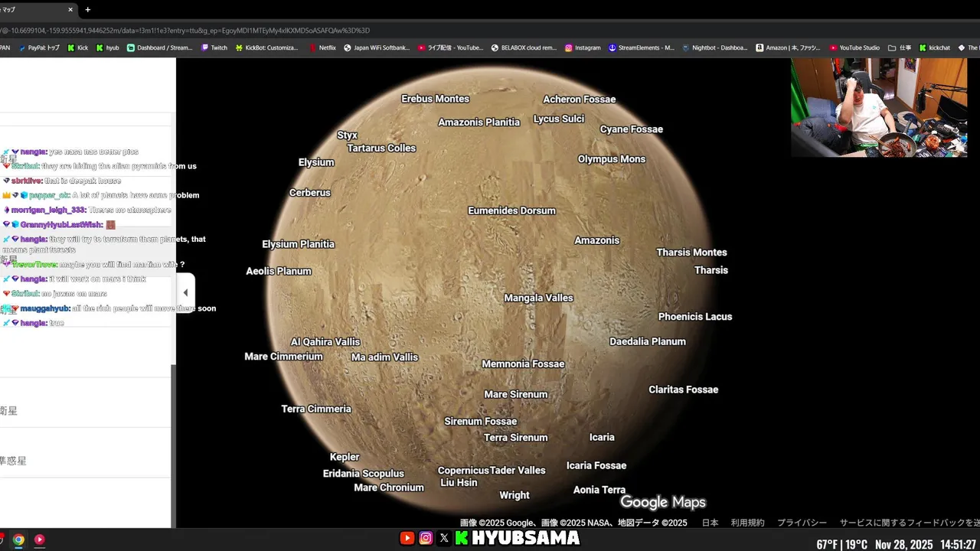
Task: Open a new browser tab
Action: click(87, 10)
